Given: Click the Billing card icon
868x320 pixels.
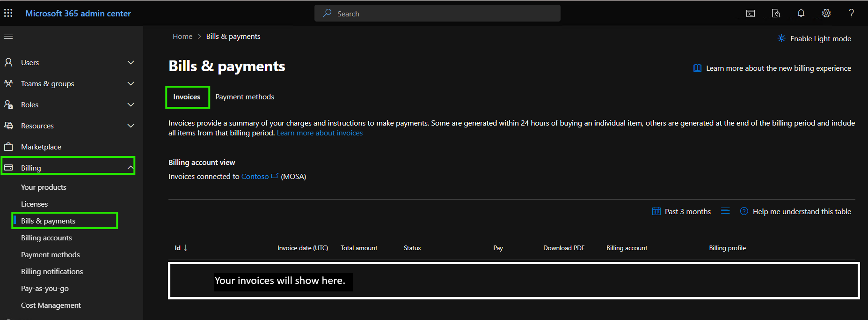Looking at the screenshot, I should click(8, 167).
